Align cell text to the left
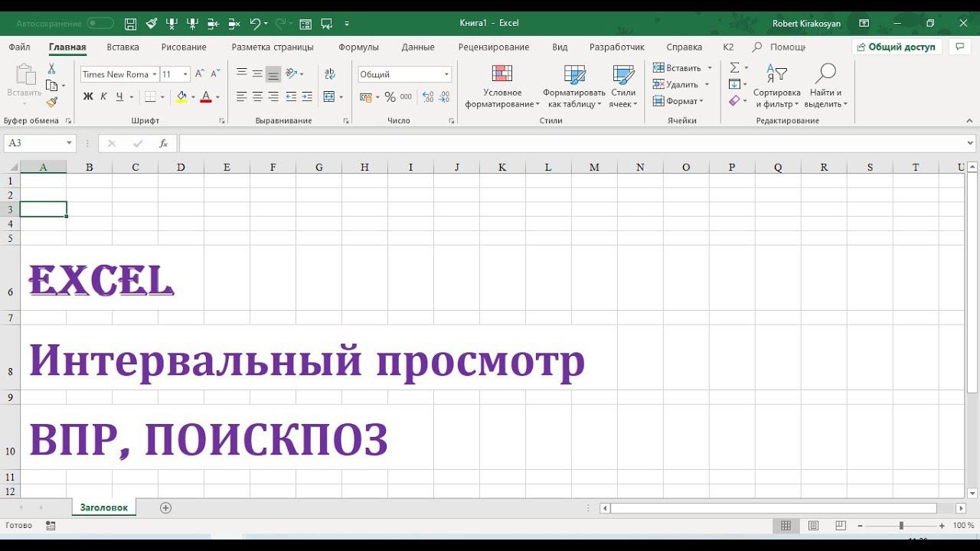Screen dimensions: 980x551 (x=241, y=96)
